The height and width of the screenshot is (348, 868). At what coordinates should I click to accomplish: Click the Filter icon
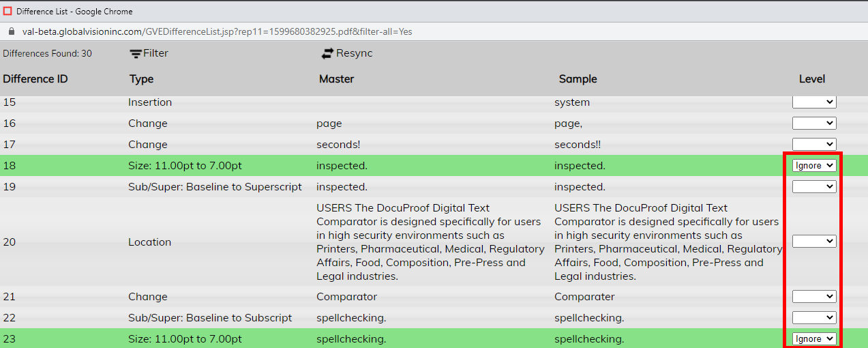tap(136, 54)
